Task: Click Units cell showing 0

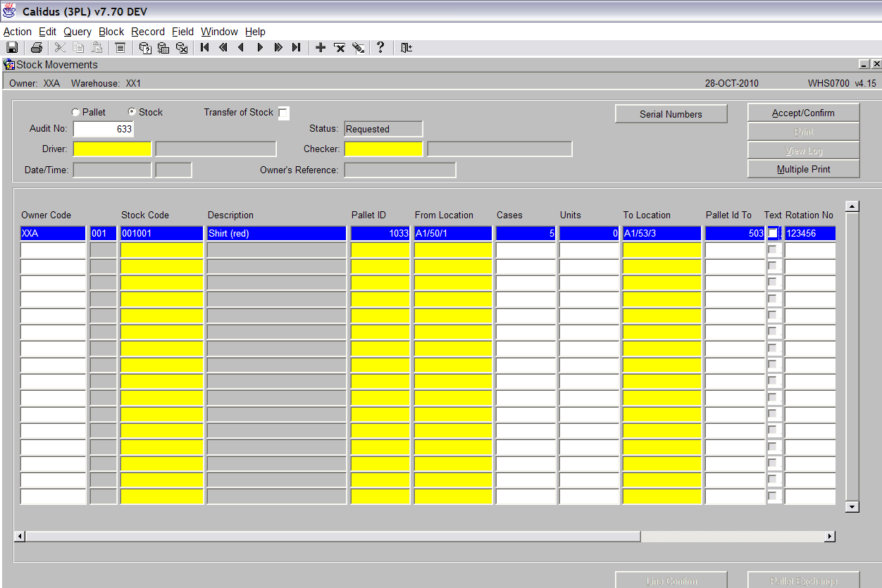Action: tap(590, 233)
